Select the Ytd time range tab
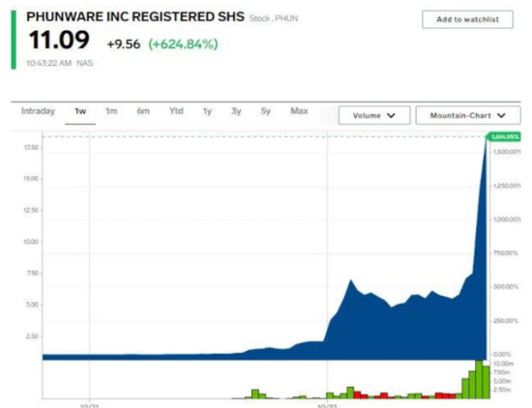Image resolution: width=532 pixels, height=408 pixels. tap(176, 111)
